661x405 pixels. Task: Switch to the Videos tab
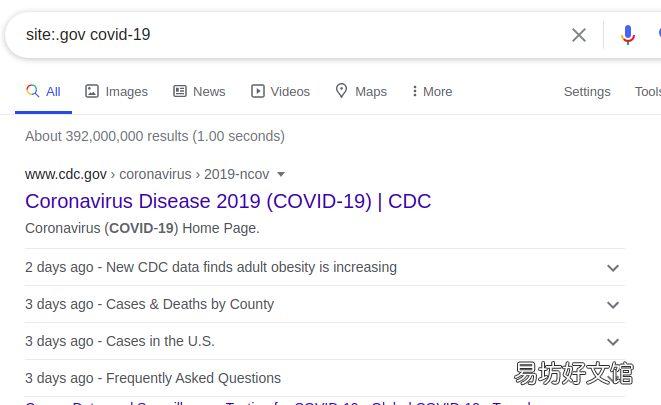pos(280,91)
